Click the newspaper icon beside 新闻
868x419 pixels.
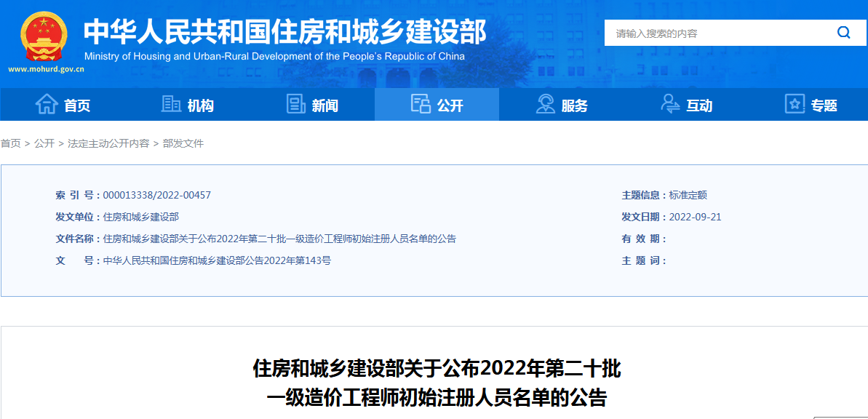[296, 104]
